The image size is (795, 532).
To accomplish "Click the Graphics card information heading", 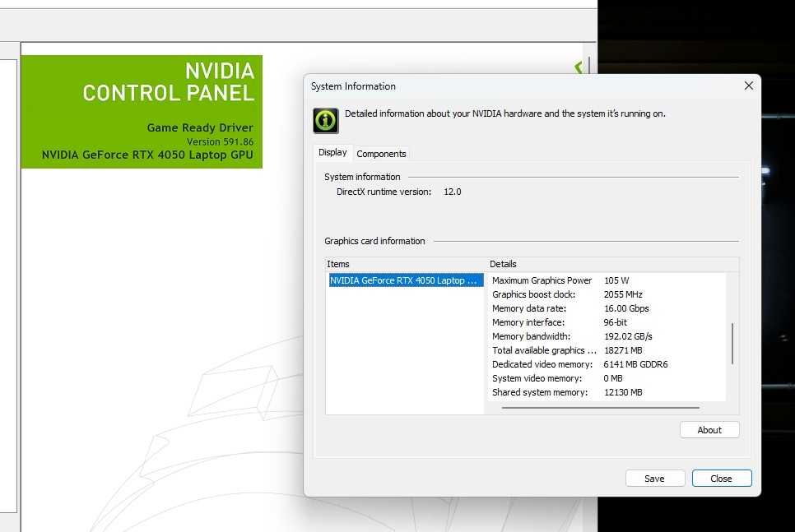I will point(374,241).
